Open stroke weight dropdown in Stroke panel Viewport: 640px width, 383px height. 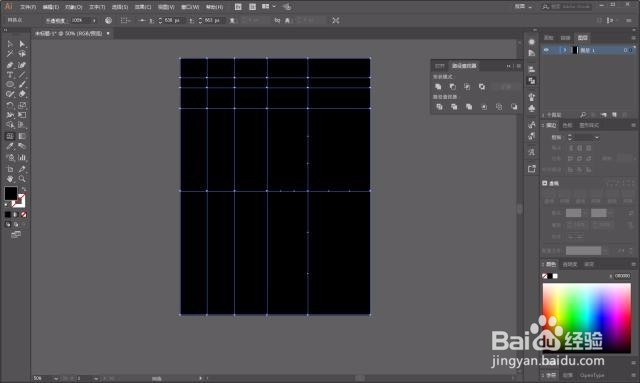597,138
